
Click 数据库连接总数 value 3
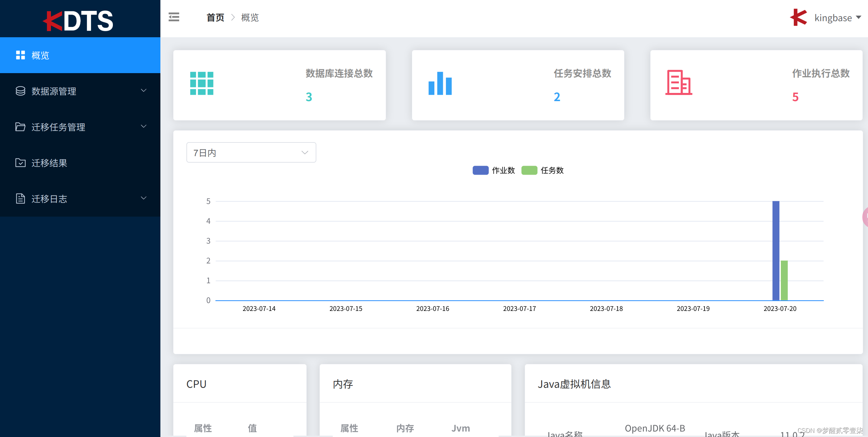309,97
